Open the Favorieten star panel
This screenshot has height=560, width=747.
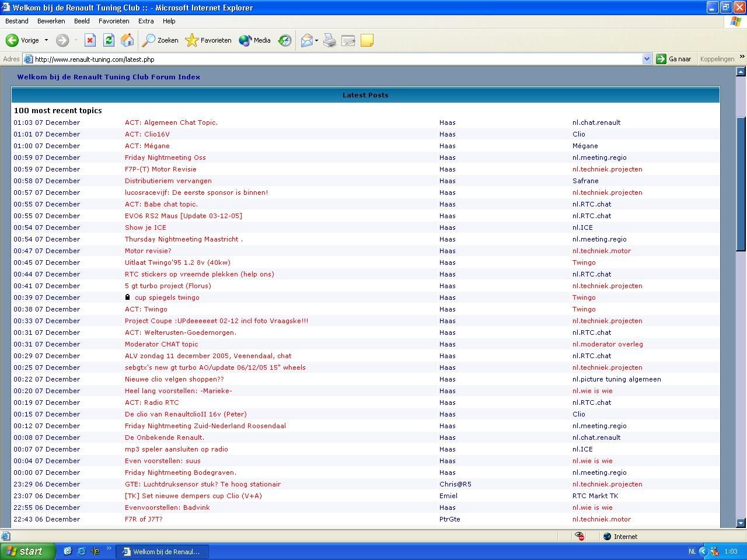tap(208, 40)
